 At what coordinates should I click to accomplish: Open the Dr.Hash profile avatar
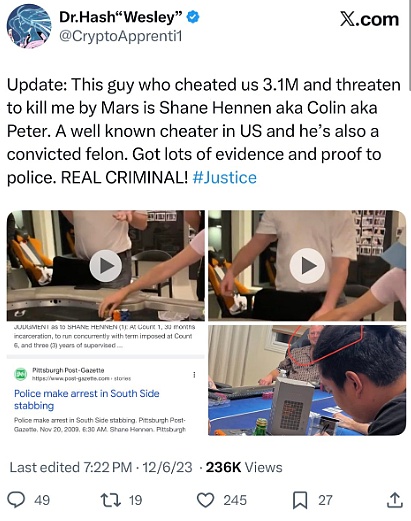(x=29, y=27)
